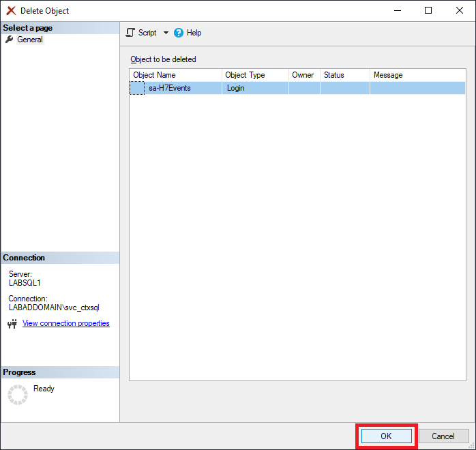Viewport: 476px width, 450px height.
Task: Click the blue Help question mark icon
Action: click(x=179, y=33)
